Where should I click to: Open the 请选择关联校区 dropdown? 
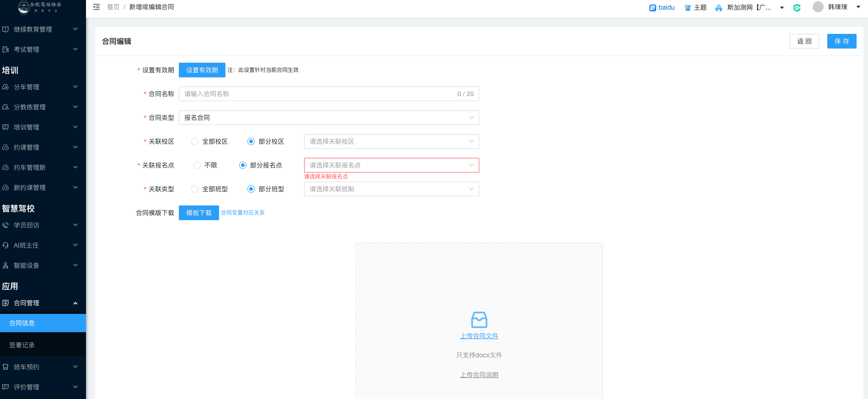(391, 141)
